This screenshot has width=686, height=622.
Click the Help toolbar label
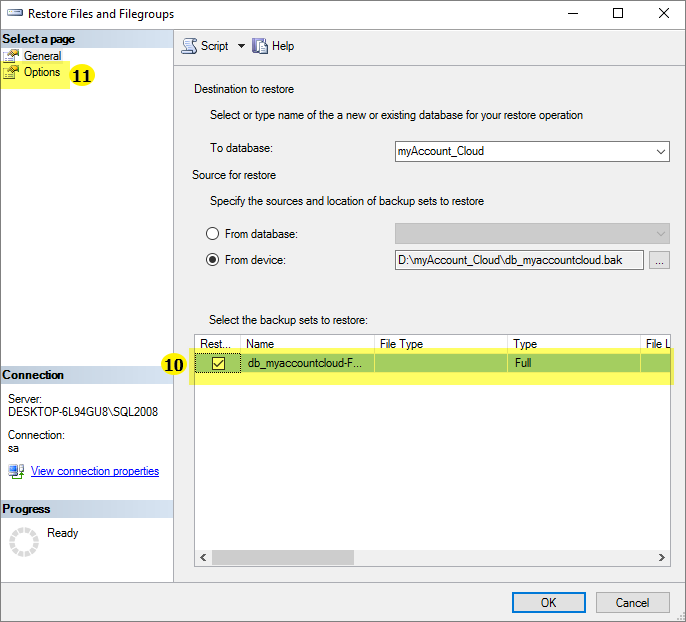tap(283, 46)
